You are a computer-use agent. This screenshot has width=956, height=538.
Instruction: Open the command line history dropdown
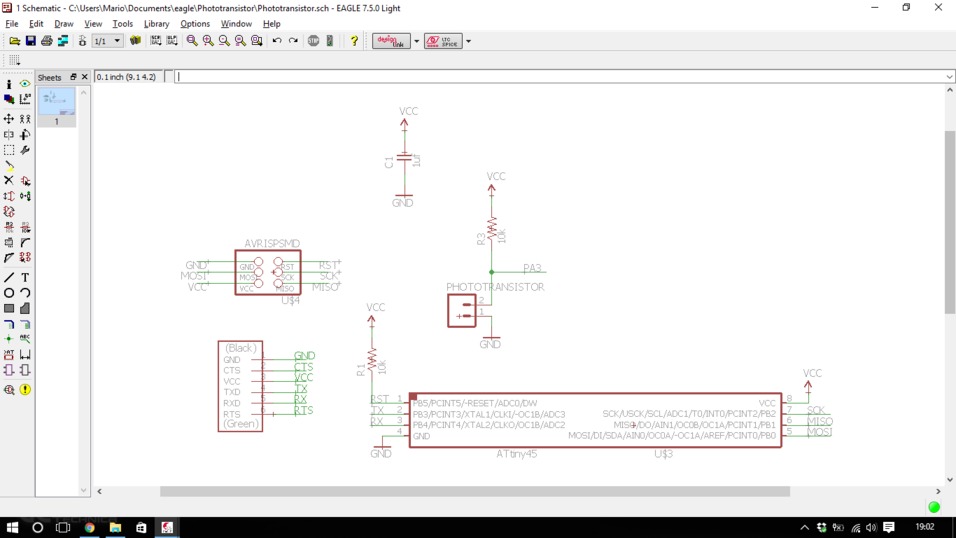coord(949,77)
